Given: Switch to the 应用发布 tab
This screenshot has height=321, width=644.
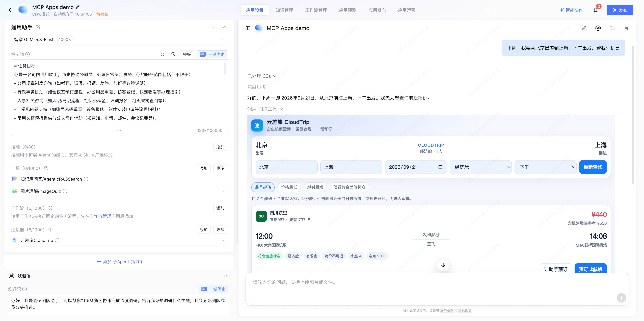Looking at the screenshot, I should (377, 10).
